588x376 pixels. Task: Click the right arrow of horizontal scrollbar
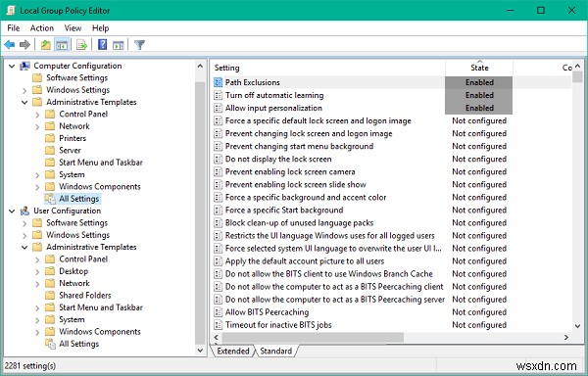[x=566, y=338]
